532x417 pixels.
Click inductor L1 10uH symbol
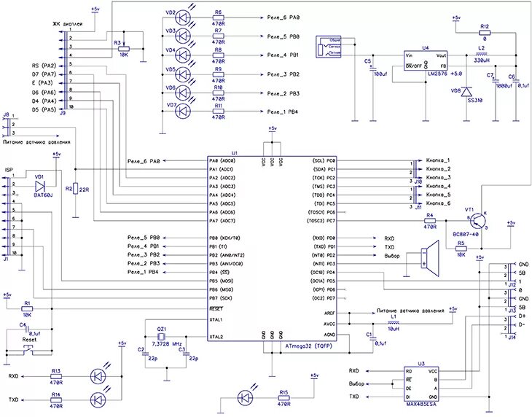pos(394,324)
